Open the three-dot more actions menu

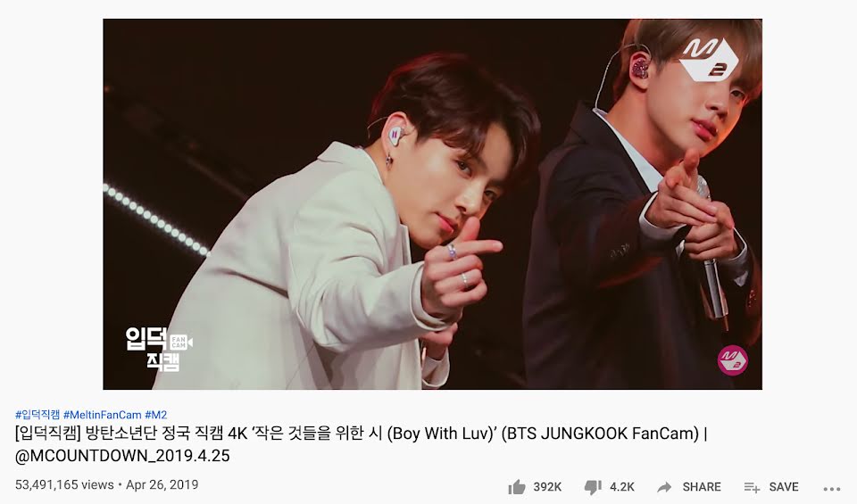click(831, 489)
